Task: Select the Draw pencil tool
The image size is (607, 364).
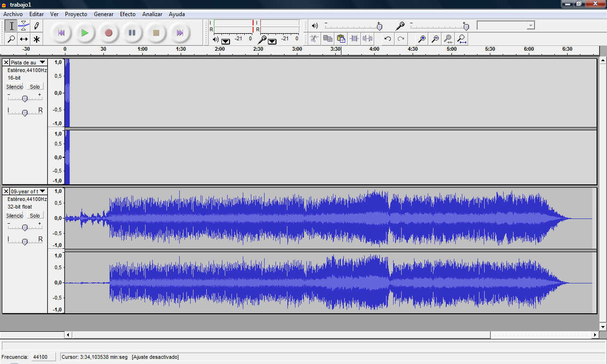Action: (36, 26)
